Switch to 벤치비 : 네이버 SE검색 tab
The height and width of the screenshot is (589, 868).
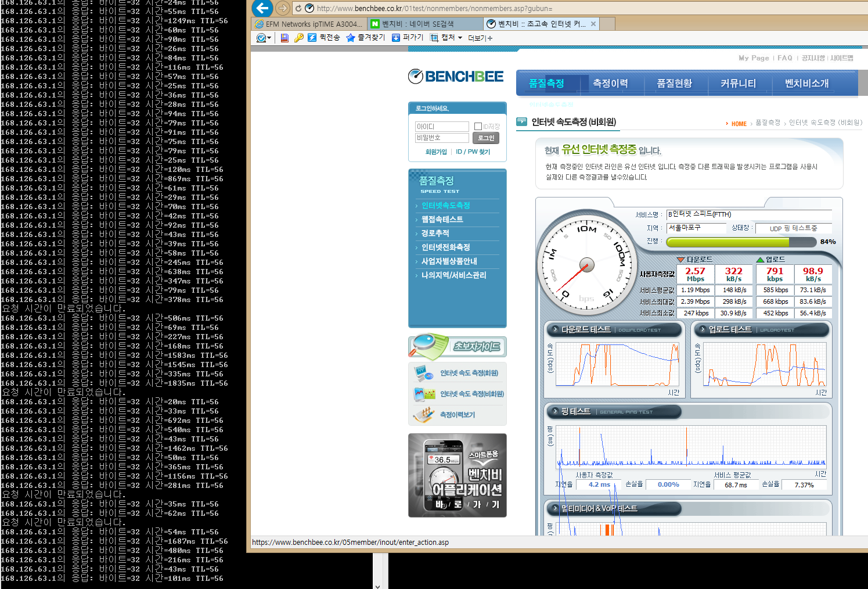[424, 24]
